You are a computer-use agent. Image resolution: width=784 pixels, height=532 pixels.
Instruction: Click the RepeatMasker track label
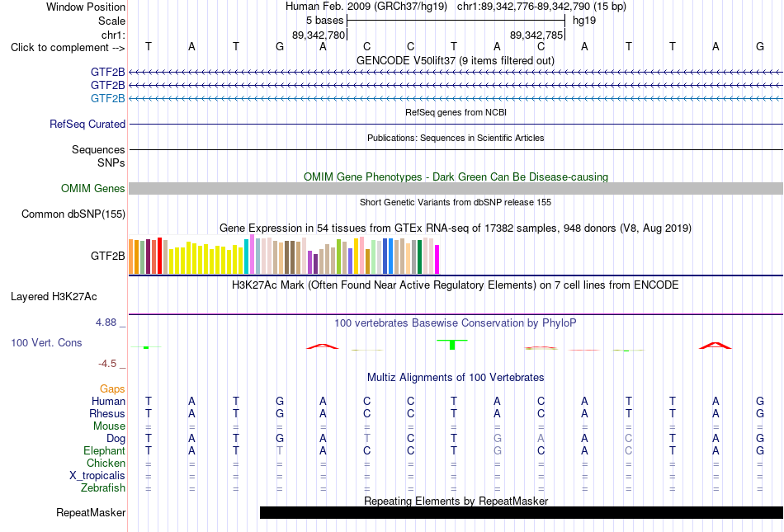coord(91,512)
